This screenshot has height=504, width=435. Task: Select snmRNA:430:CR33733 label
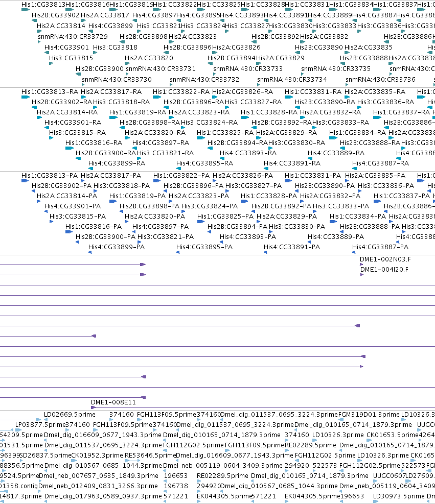(x=248, y=68)
